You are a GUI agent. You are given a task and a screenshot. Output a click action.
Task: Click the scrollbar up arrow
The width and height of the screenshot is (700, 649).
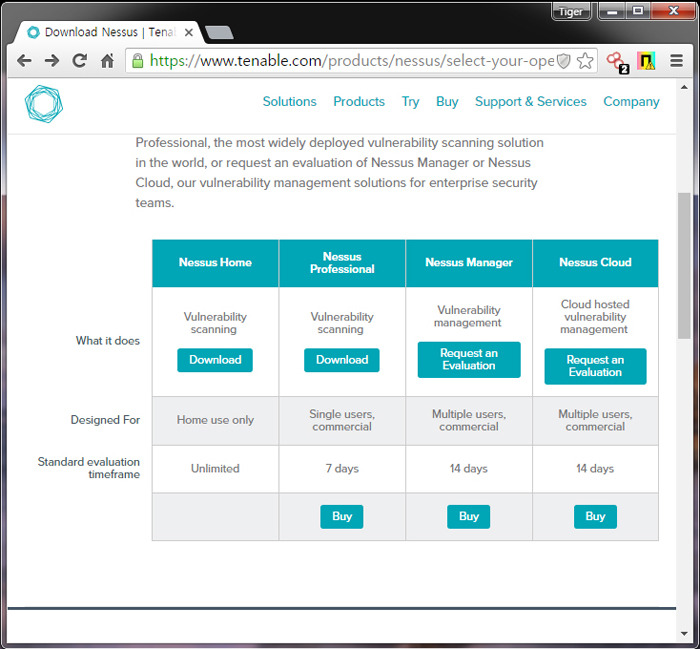point(684,87)
